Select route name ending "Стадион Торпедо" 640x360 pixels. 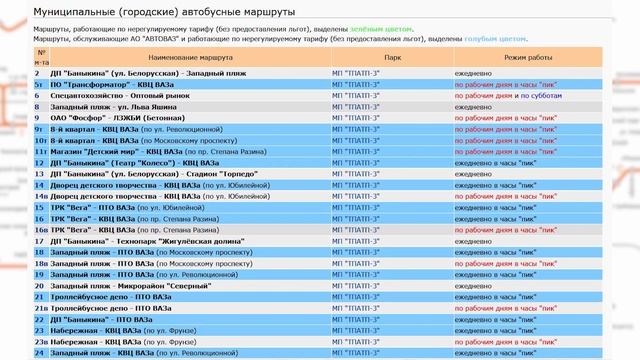click(x=154, y=174)
